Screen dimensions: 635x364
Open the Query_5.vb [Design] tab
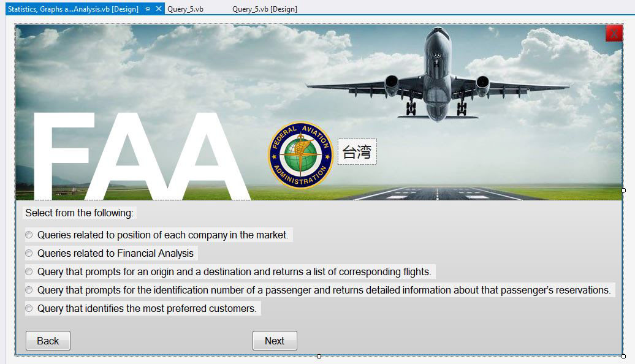(265, 9)
